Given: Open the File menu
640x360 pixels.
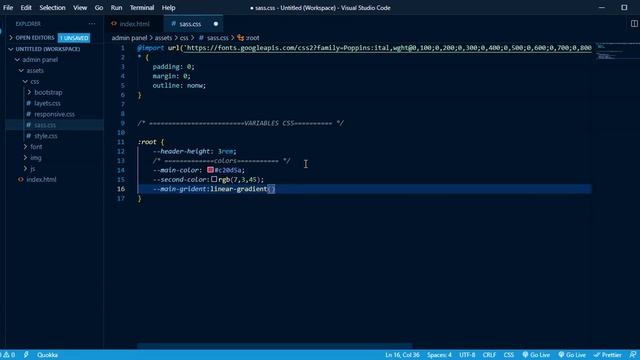Looking at the screenshot, I should (8, 8).
